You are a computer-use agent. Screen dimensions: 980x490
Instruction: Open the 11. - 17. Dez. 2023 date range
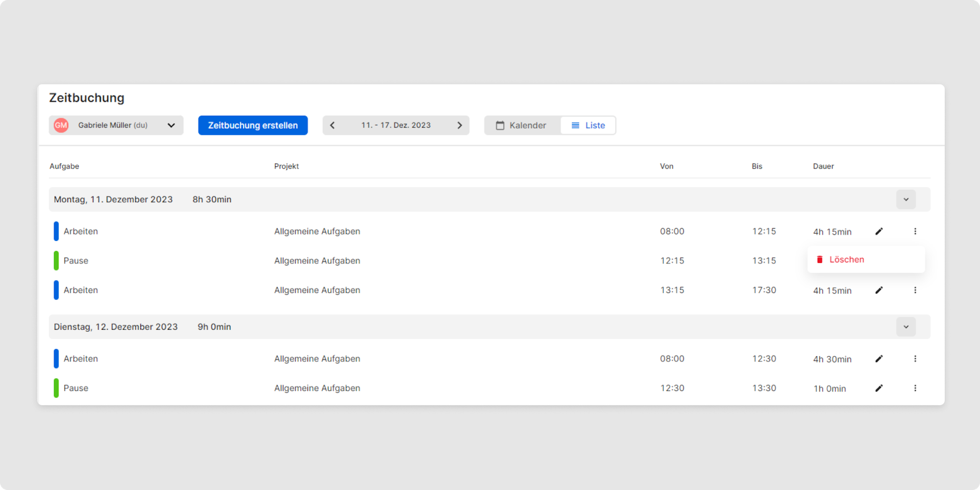point(396,125)
